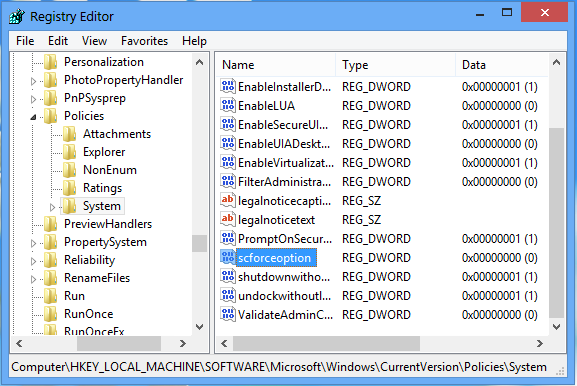Click the scforceoption DWORD value icon

pos(228,258)
